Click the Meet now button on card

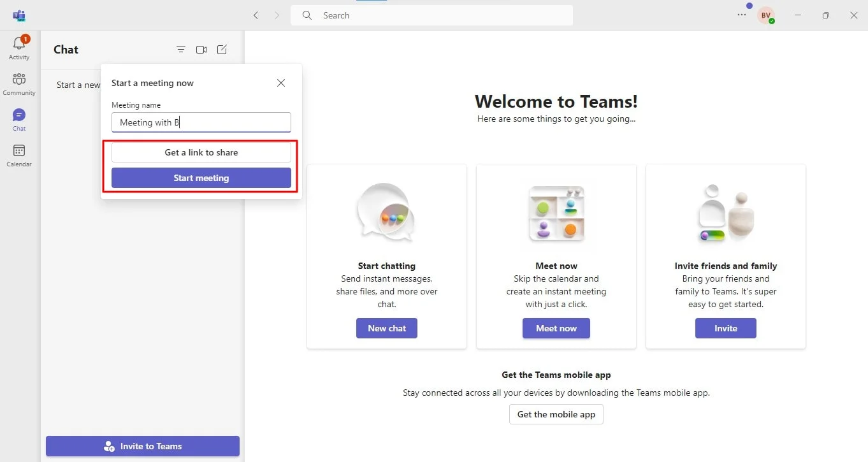pos(556,328)
